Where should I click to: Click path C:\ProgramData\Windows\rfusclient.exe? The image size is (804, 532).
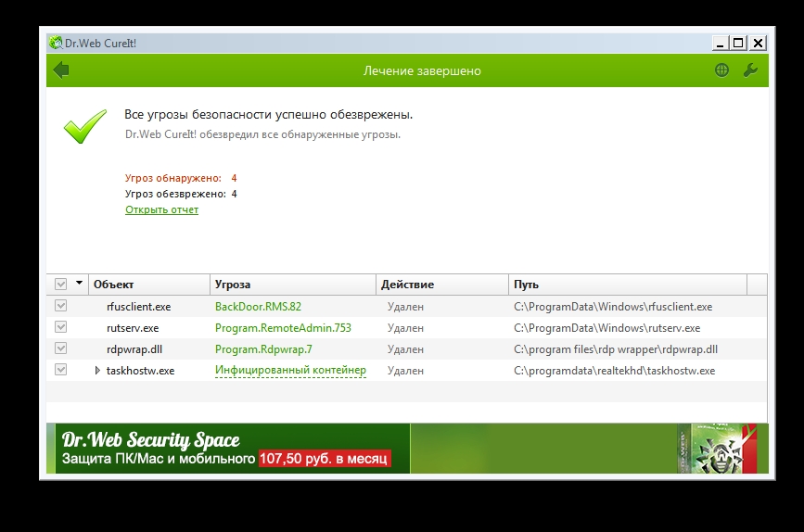pyautogui.click(x=613, y=307)
